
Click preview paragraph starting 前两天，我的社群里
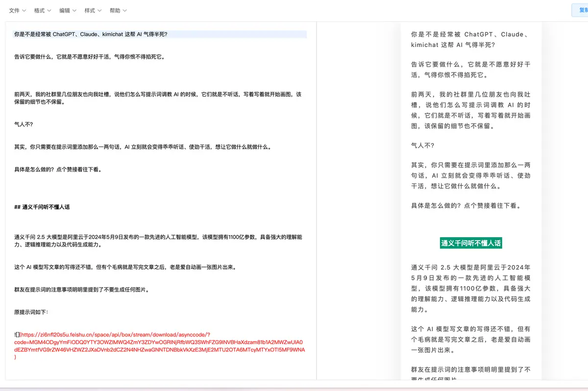coord(470,110)
